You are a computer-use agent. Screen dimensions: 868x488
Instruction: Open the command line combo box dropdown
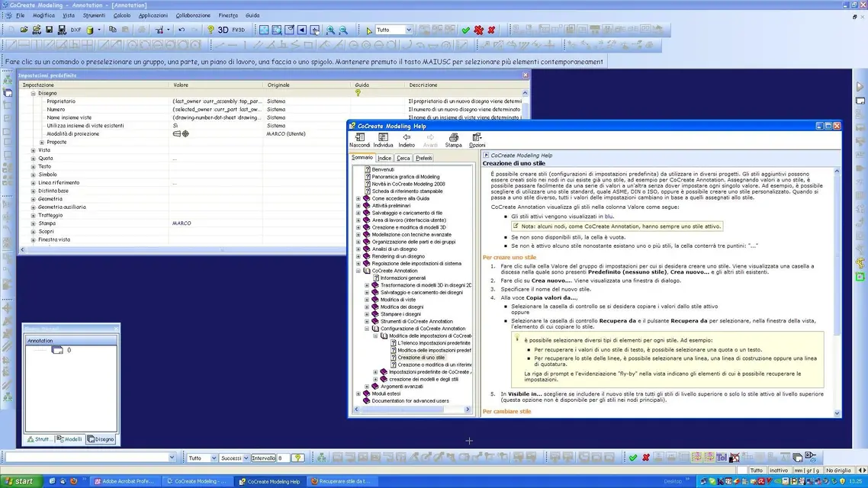click(172, 457)
